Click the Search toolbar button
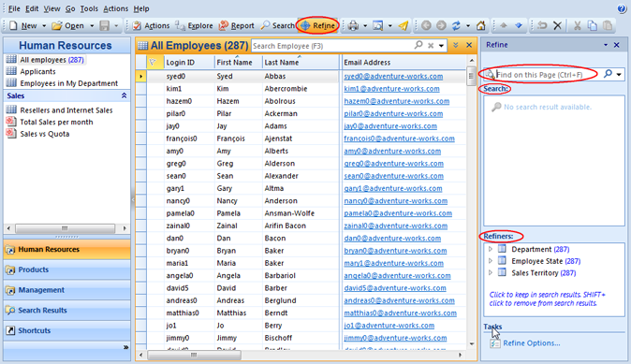This screenshot has width=631, height=364. pyautogui.click(x=278, y=26)
